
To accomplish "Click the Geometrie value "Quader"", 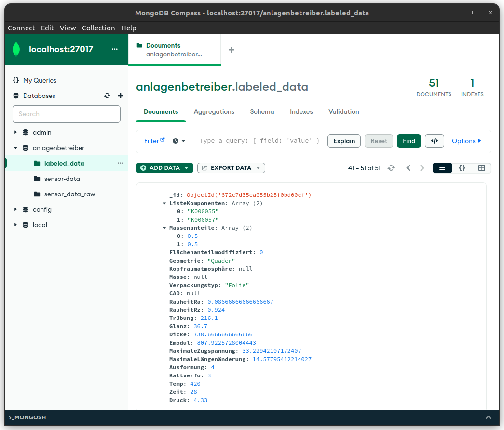I will click(221, 261).
